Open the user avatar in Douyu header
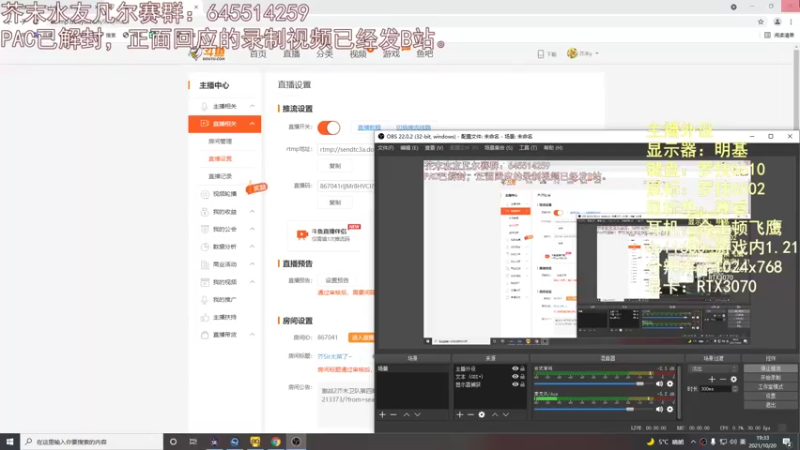 click(572, 53)
